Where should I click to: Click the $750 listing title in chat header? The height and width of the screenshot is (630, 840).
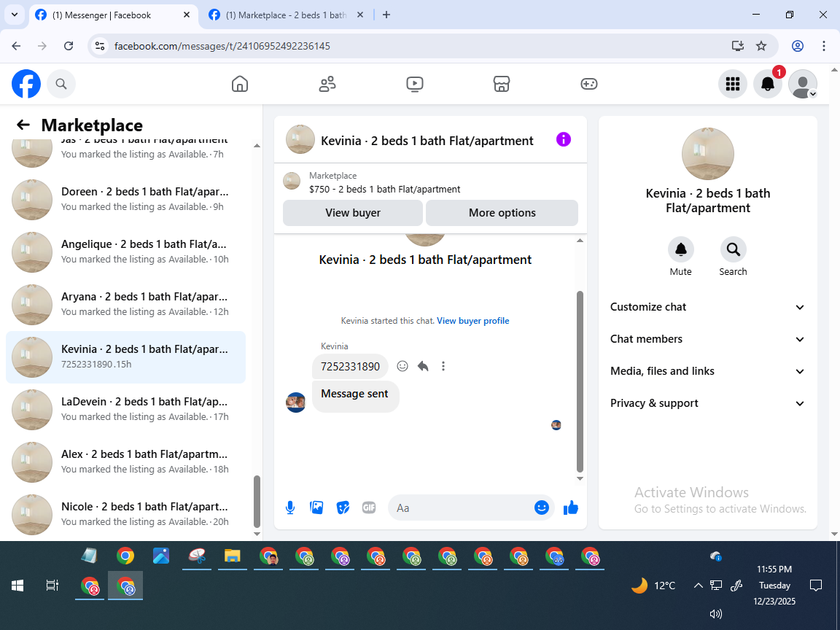[385, 189]
